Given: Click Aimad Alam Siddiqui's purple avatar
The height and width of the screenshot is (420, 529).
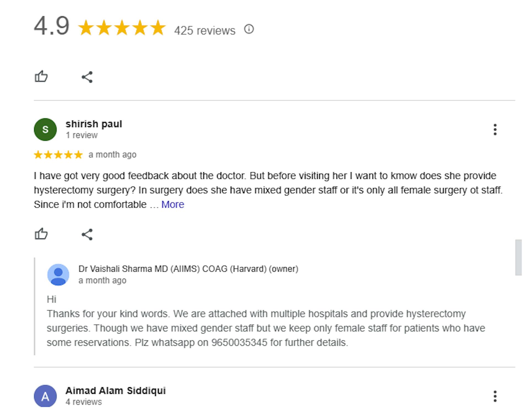Looking at the screenshot, I should click(45, 396).
